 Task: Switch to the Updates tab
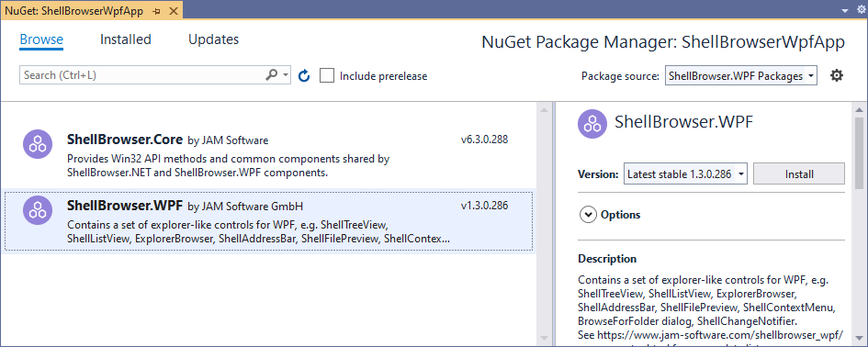coord(214,39)
